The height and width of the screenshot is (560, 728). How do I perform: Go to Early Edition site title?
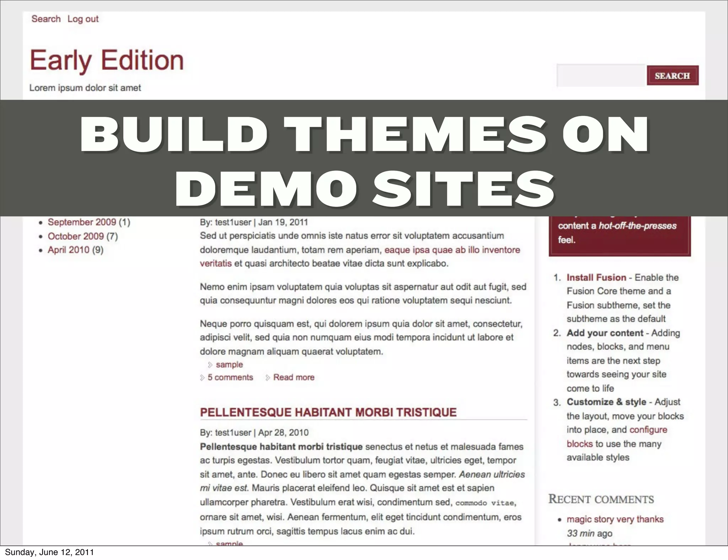[107, 60]
